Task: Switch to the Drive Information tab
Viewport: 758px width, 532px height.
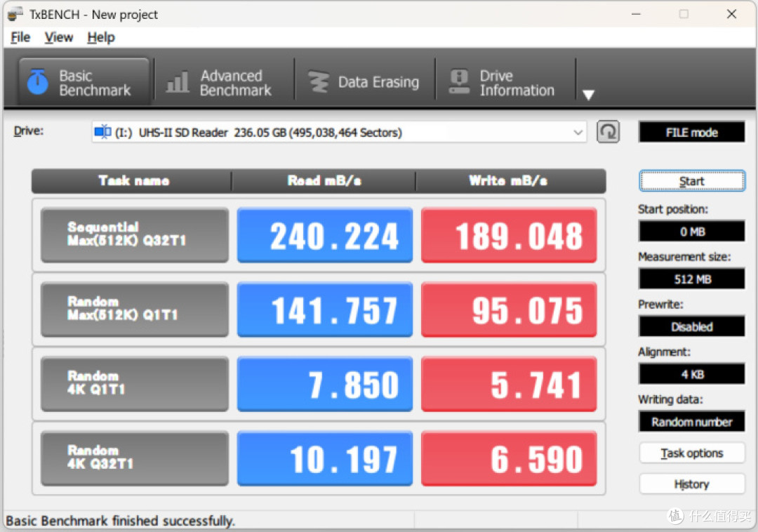Action: (x=505, y=82)
